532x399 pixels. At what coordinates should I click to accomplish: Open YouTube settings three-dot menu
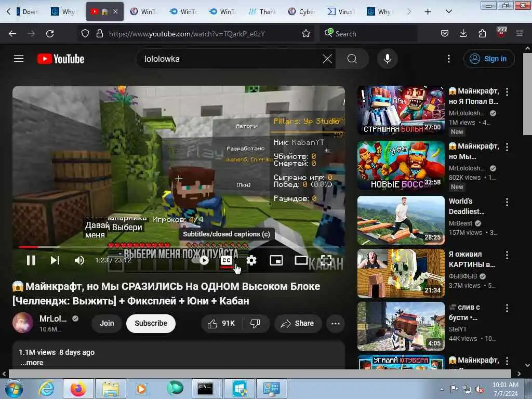448,59
